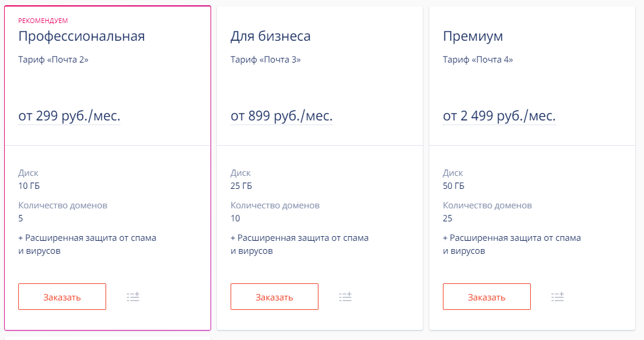The image size is (644, 340).
Task: Open the Премиум plan heading
Action: point(473,36)
